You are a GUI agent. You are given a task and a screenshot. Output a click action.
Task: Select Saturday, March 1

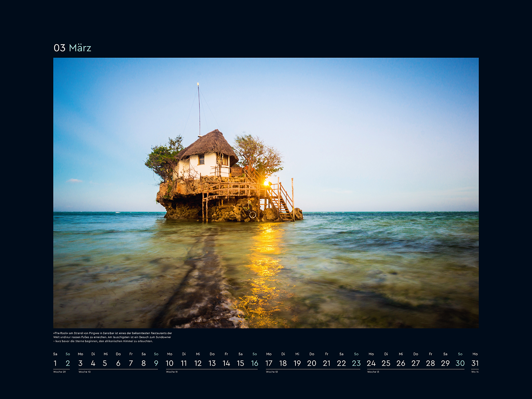click(55, 363)
